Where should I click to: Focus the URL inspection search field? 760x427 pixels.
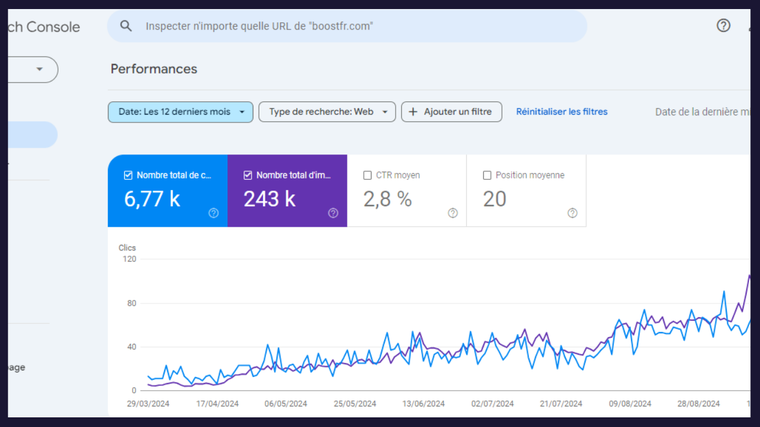click(x=350, y=26)
